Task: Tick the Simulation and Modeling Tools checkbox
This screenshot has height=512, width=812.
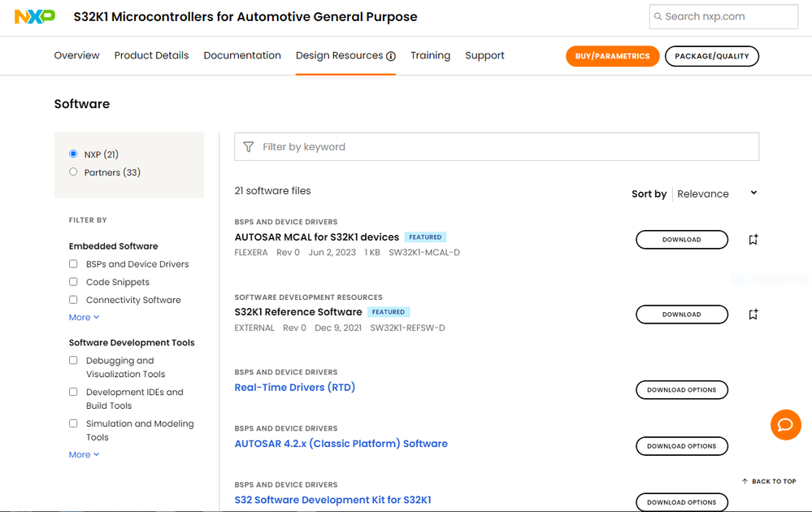Action: (73, 423)
